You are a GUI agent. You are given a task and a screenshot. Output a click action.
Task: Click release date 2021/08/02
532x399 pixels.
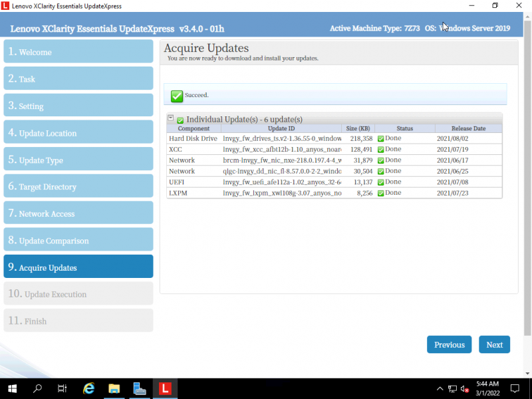coord(452,138)
